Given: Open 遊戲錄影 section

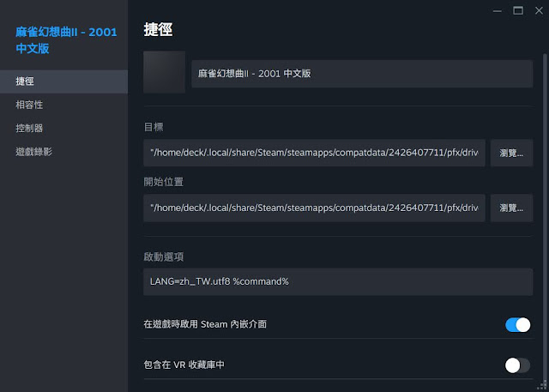Looking at the screenshot, I should click(63, 152).
